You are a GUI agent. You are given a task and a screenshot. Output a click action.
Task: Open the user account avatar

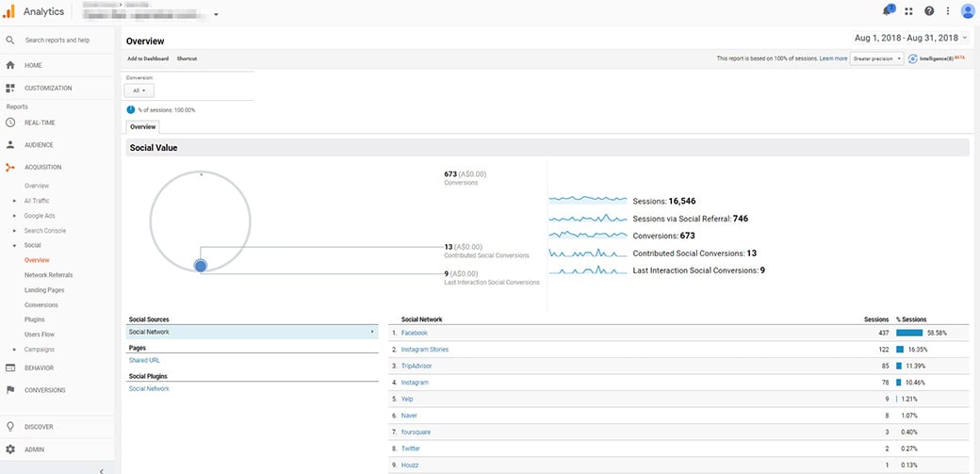click(x=968, y=11)
